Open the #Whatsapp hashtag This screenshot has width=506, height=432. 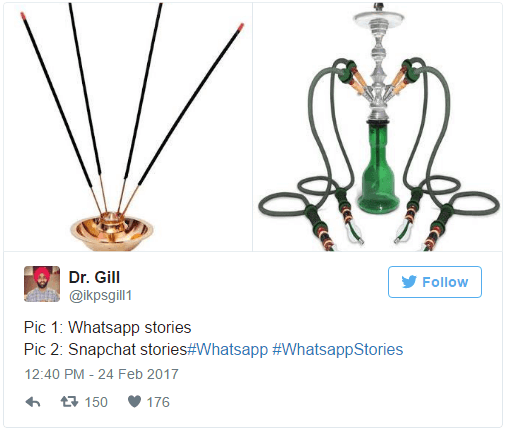click(x=228, y=349)
